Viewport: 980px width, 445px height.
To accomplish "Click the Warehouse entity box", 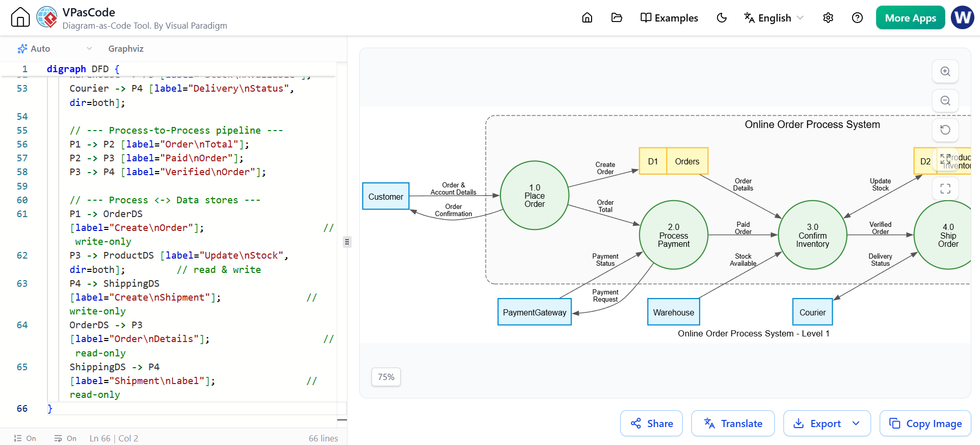I will [x=673, y=312].
